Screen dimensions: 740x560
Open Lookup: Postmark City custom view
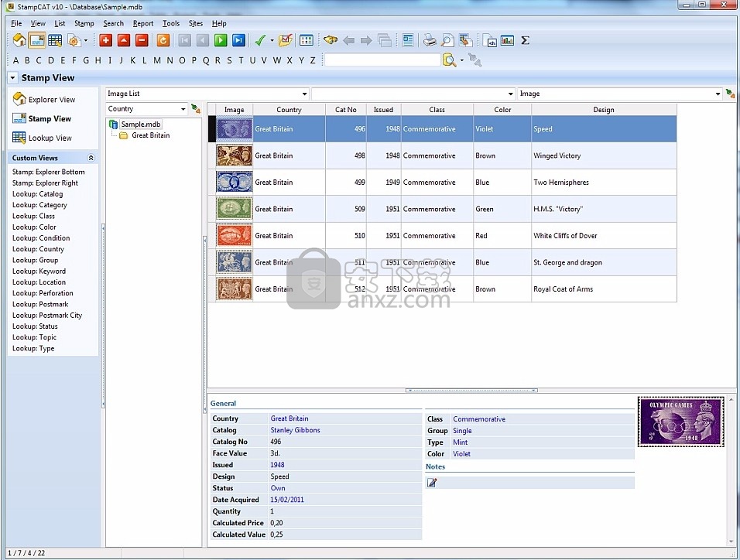[x=47, y=315]
